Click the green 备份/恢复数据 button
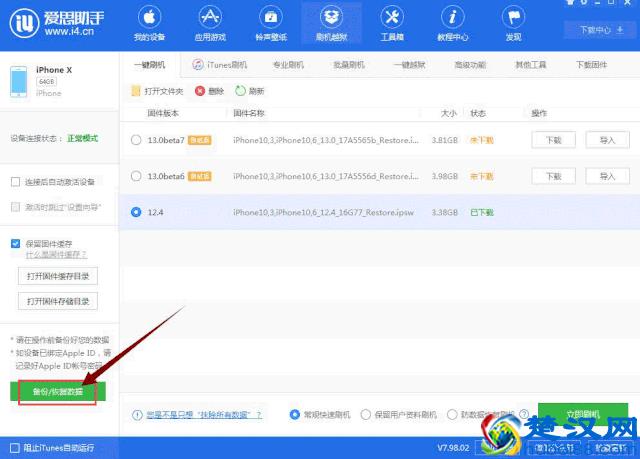This screenshot has width=640, height=459. [x=58, y=391]
